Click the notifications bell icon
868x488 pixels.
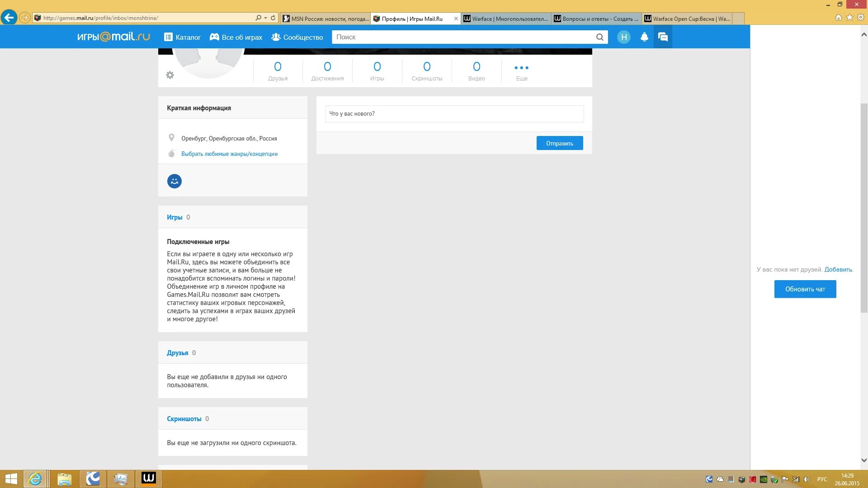point(644,37)
